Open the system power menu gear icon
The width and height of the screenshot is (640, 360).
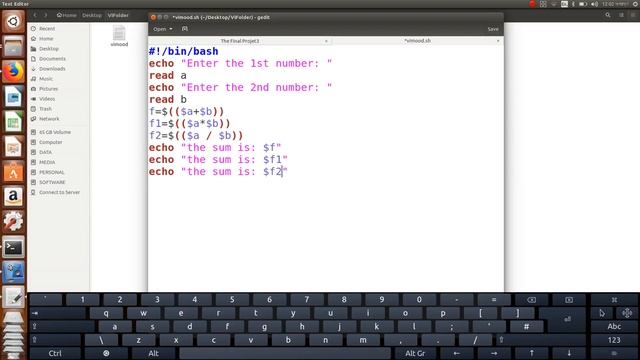(x=636, y=4)
